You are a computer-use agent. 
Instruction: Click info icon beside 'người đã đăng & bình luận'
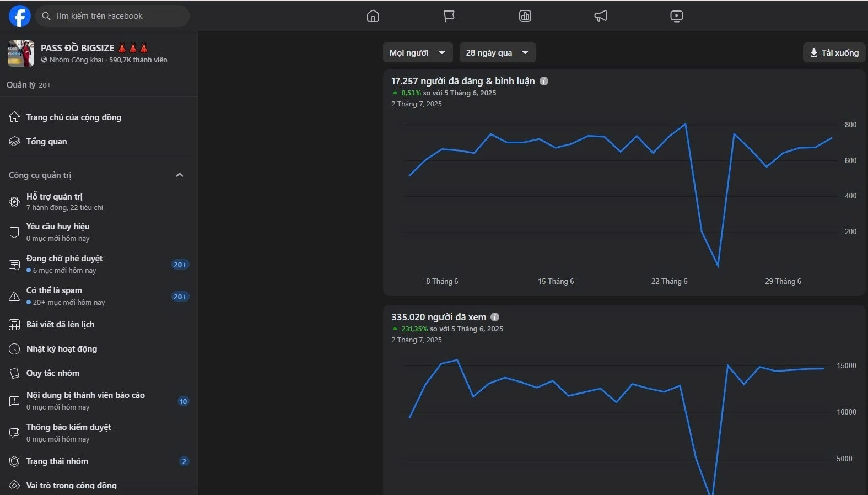pyautogui.click(x=544, y=81)
